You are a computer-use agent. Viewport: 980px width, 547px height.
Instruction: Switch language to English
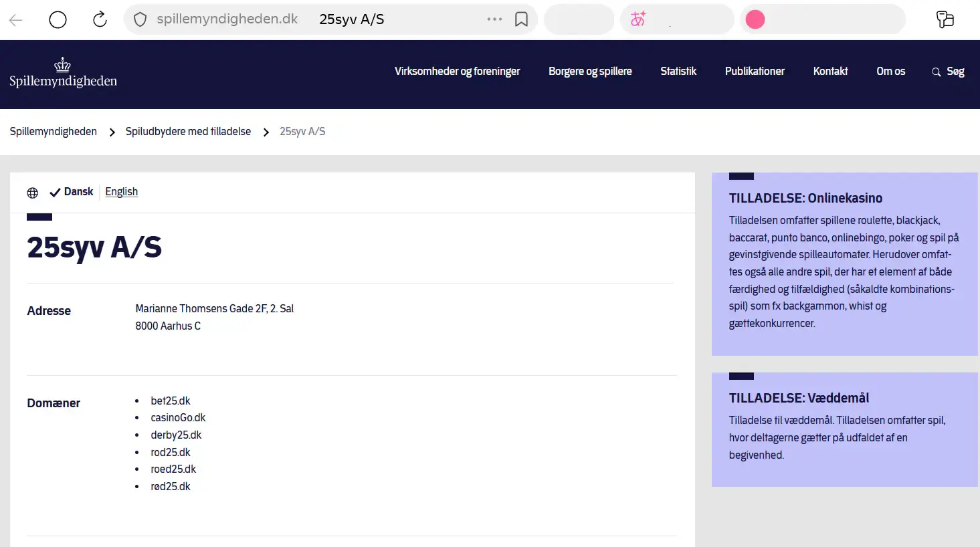point(121,192)
